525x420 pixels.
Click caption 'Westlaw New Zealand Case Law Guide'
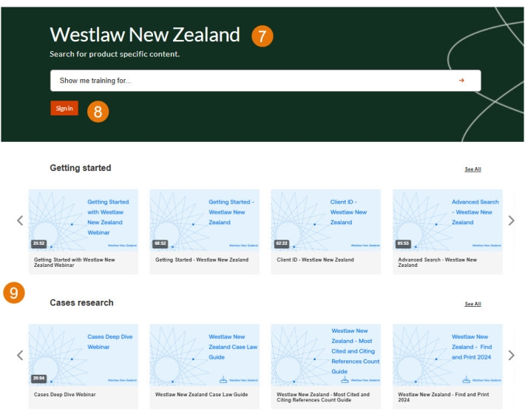202,395
